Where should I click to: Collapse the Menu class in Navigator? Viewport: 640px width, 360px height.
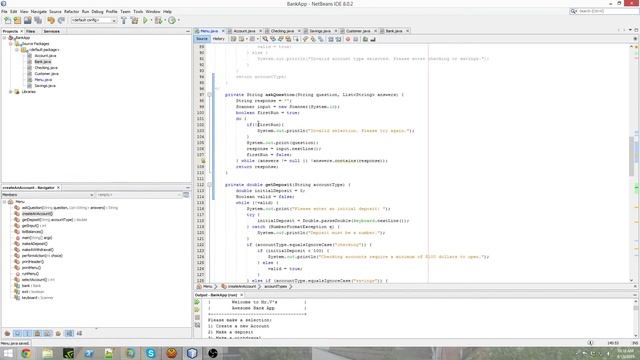point(4,202)
